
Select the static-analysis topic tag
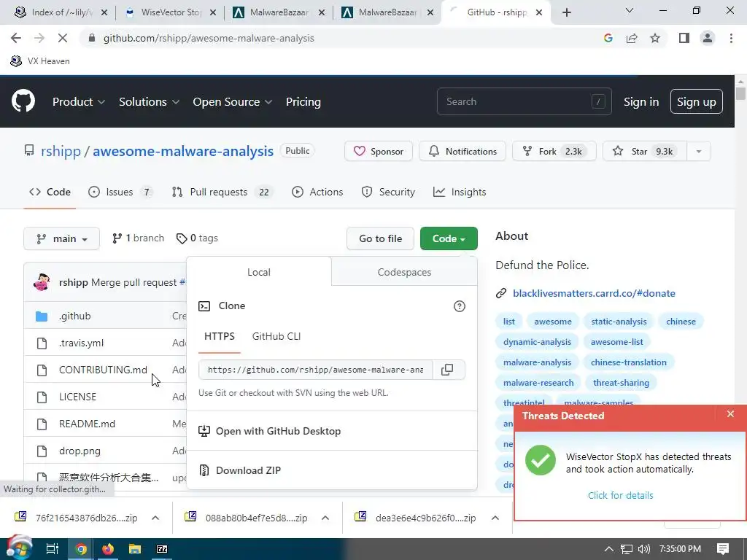click(619, 322)
